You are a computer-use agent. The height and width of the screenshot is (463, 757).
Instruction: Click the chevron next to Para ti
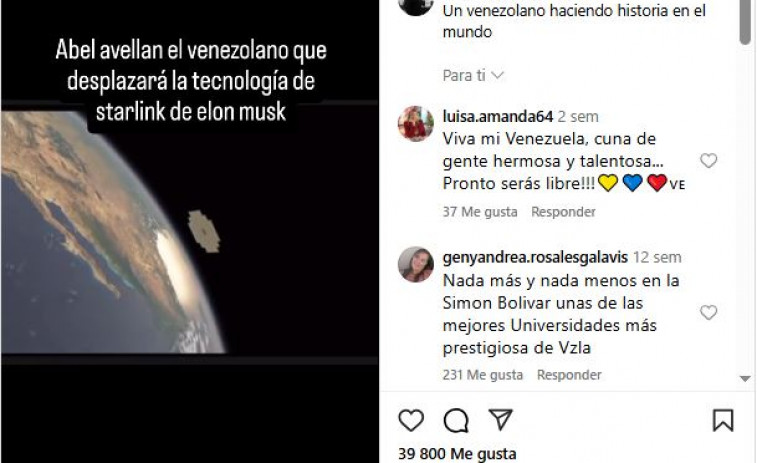click(497, 76)
